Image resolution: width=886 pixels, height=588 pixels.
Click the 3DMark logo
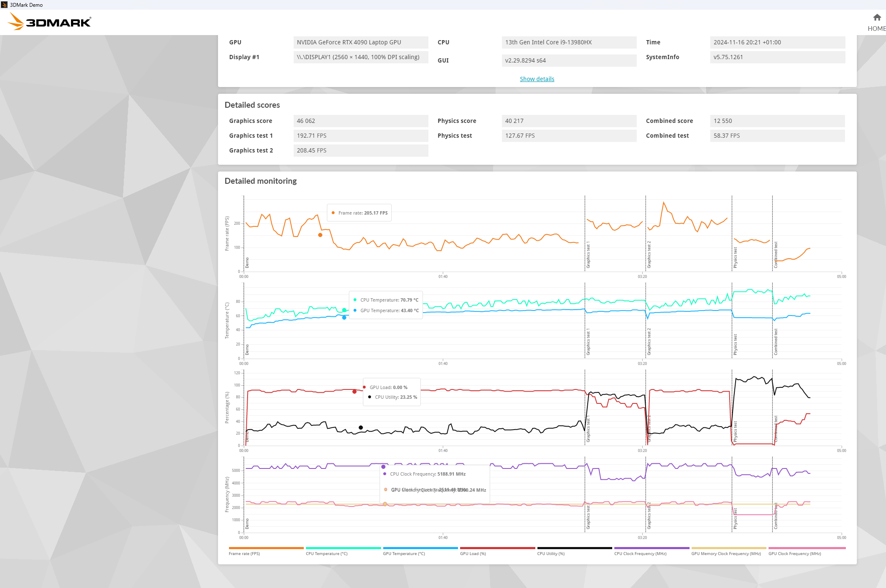49,22
